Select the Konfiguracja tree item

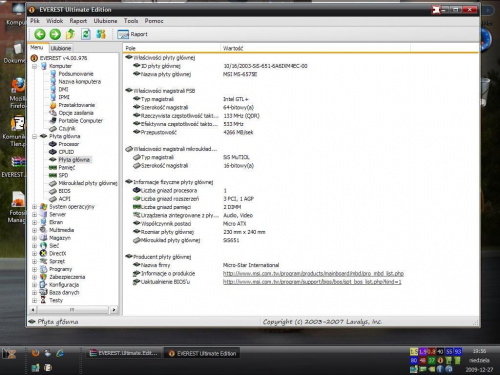(x=64, y=285)
